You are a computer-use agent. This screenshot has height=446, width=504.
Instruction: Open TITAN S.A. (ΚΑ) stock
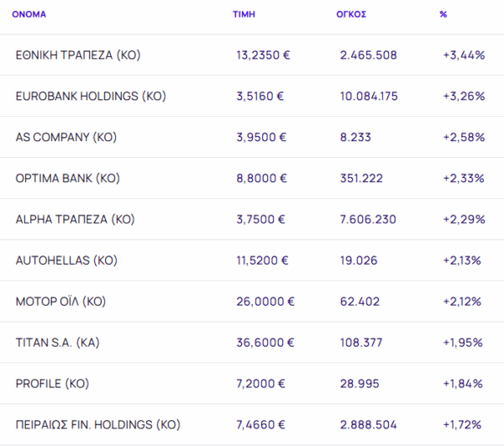(60, 343)
